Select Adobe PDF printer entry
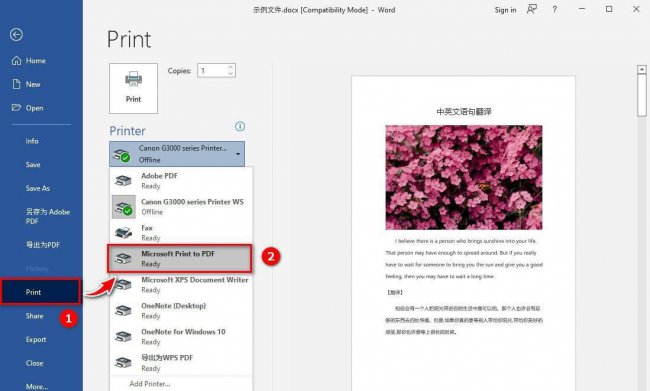 (x=181, y=181)
